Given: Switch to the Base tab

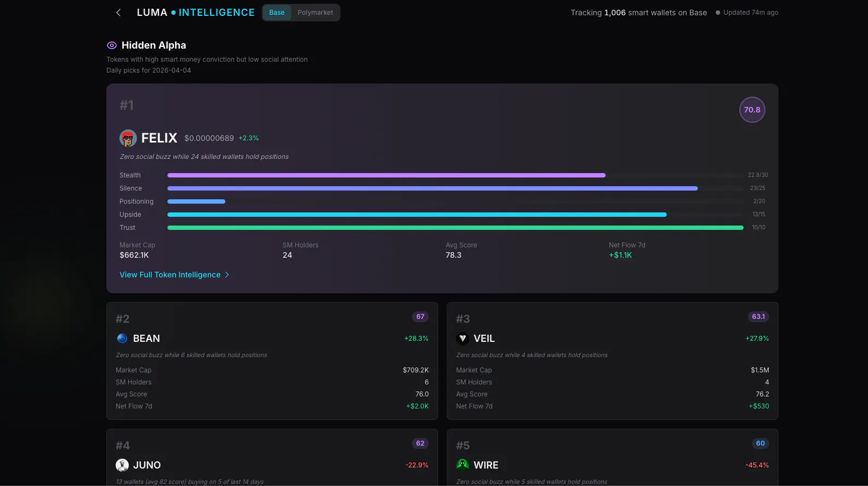Looking at the screenshot, I should 277,13.
